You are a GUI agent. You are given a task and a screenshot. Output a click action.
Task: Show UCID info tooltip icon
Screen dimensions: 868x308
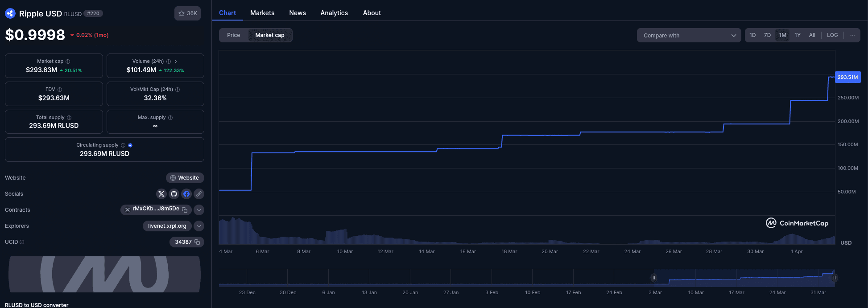click(22, 242)
